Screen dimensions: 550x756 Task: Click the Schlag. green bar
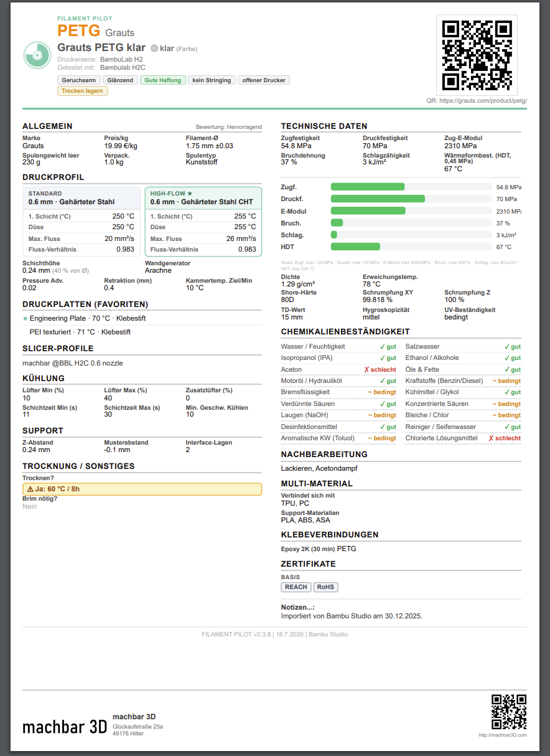[x=334, y=235]
